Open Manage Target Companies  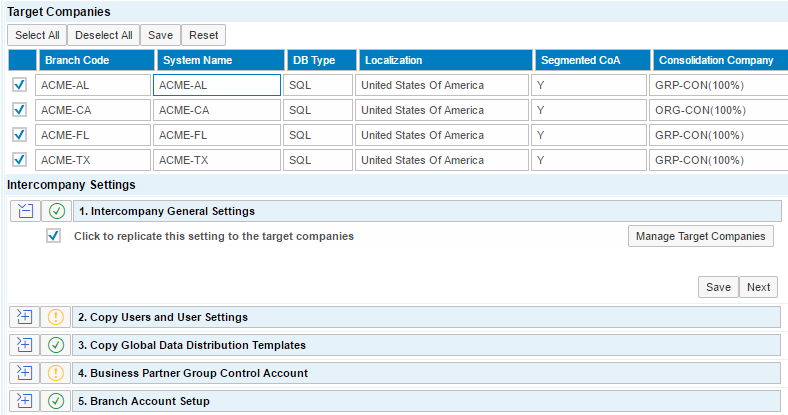pyautogui.click(x=701, y=236)
